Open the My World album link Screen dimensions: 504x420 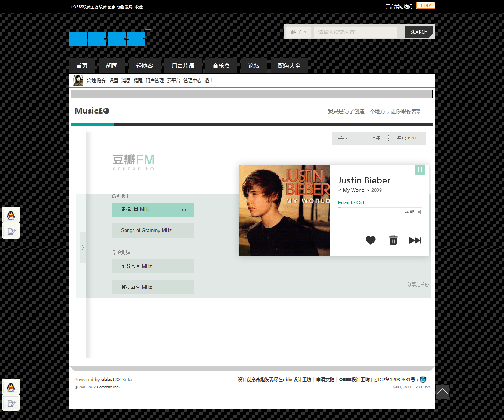[x=354, y=190]
